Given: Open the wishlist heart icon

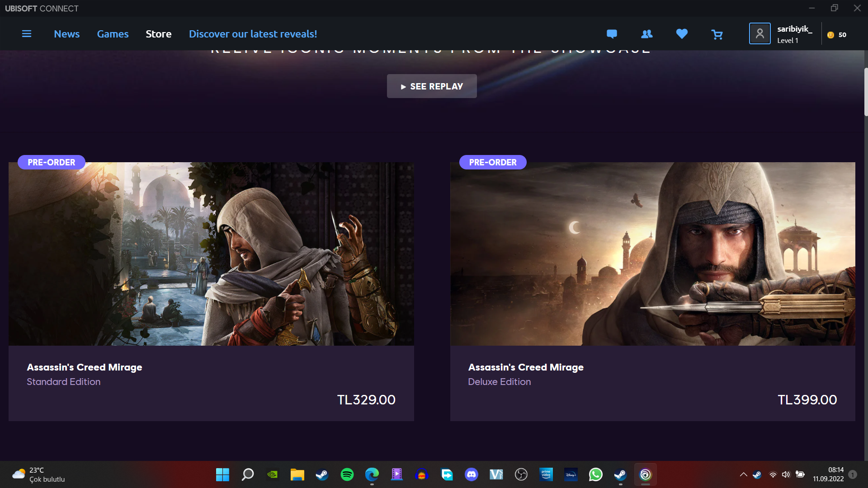Looking at the screenshot, I should tap(682, 34).
